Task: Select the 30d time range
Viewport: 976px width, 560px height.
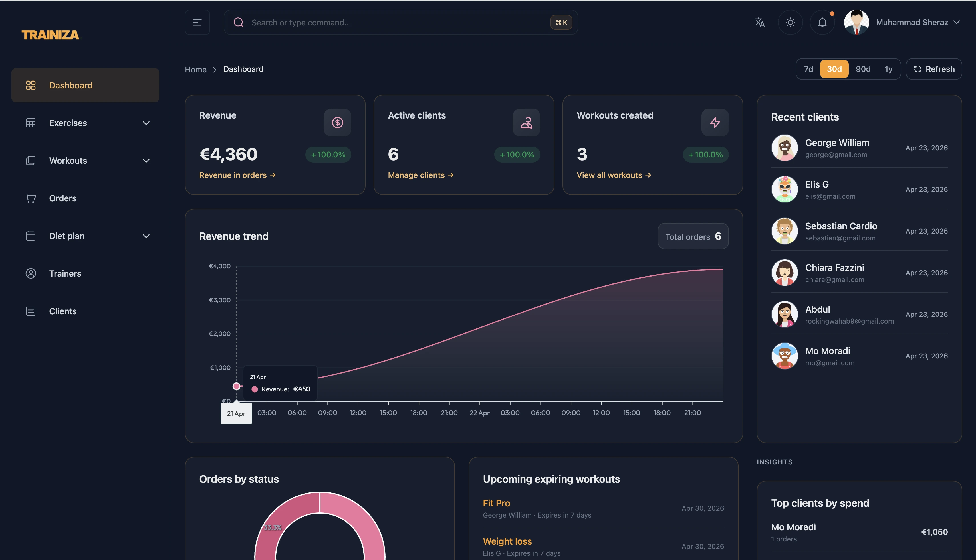Action: (x=834, y=69)
